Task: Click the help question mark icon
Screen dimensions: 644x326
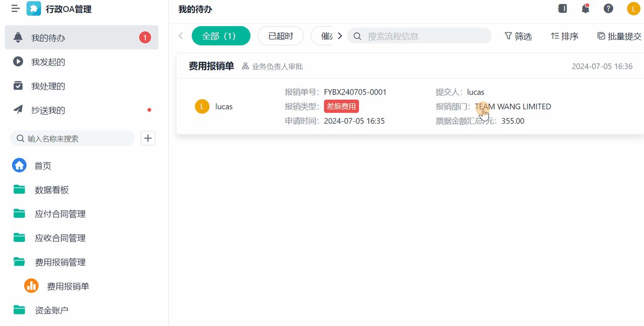Action: tap(608, 9)
